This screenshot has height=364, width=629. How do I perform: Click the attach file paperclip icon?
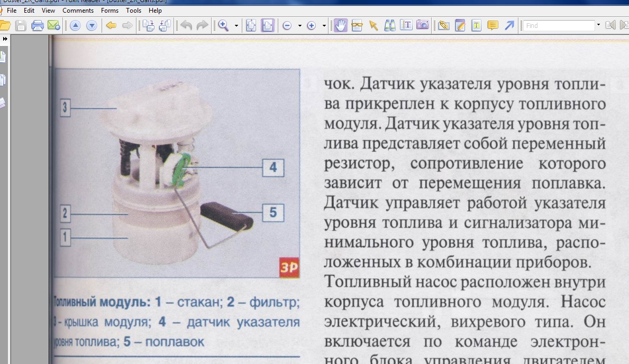tap(444, 26)
